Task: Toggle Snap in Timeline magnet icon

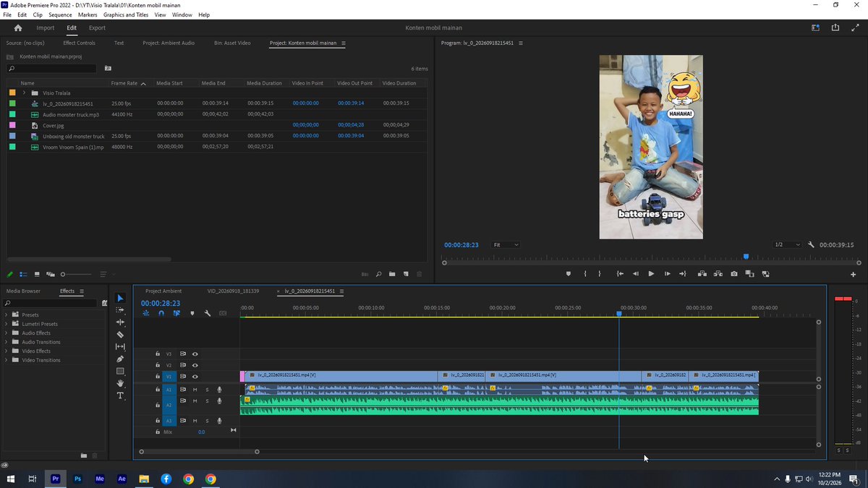Action: (x=161, y=313)
